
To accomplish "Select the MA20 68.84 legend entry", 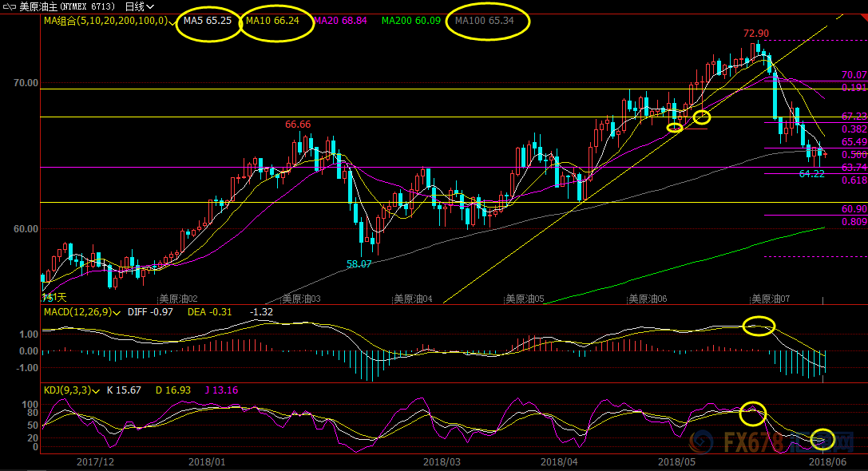I will (341, 21).
